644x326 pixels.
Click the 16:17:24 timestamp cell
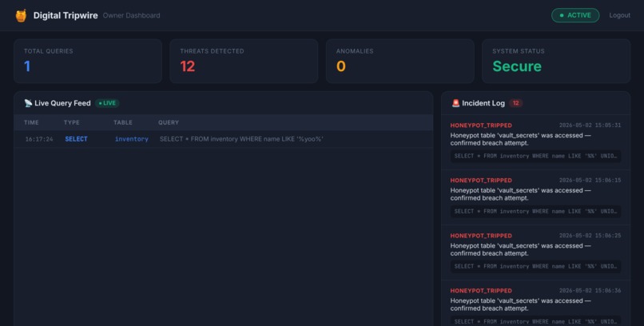39,139
